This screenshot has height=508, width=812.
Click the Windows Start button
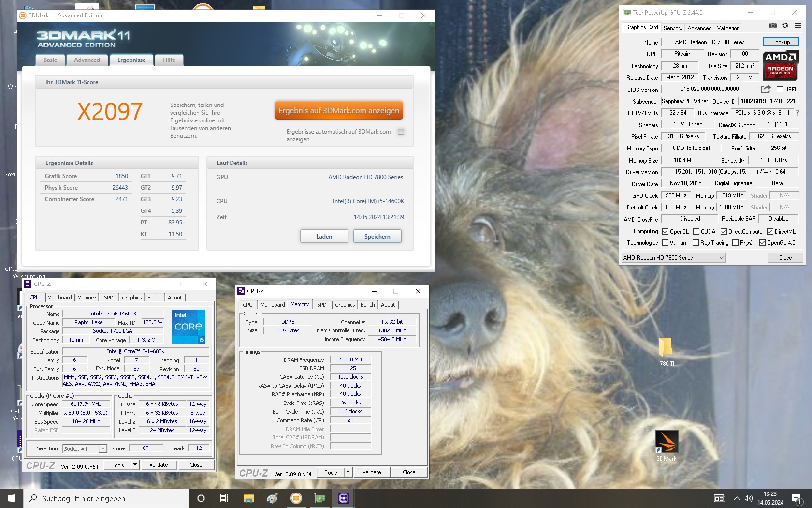tap(12, 498)
